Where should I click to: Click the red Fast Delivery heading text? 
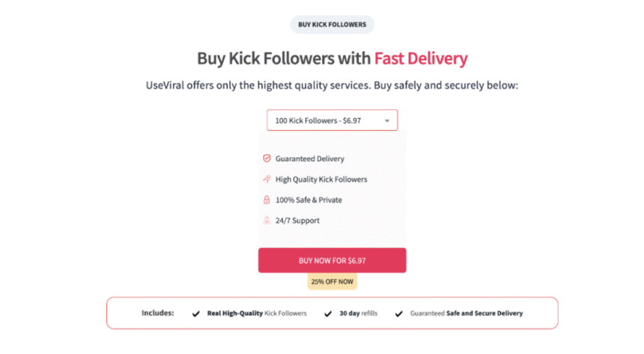pos(421,58)
